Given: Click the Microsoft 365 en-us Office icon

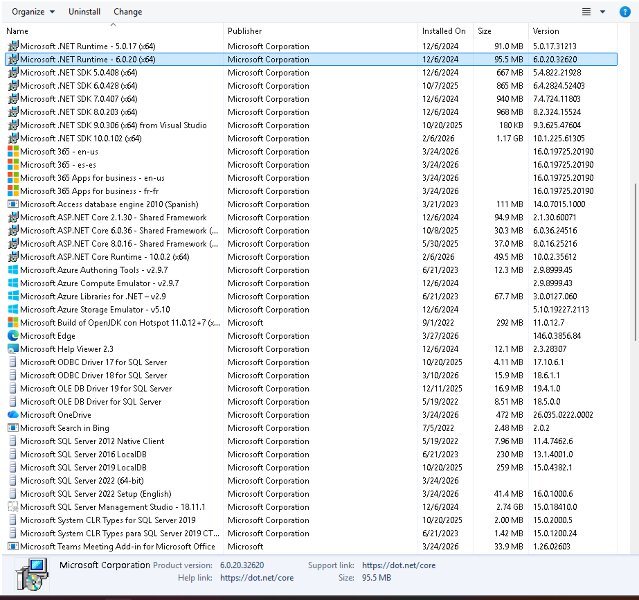Looking at the screenshot, I should click(x=13, y=151).
